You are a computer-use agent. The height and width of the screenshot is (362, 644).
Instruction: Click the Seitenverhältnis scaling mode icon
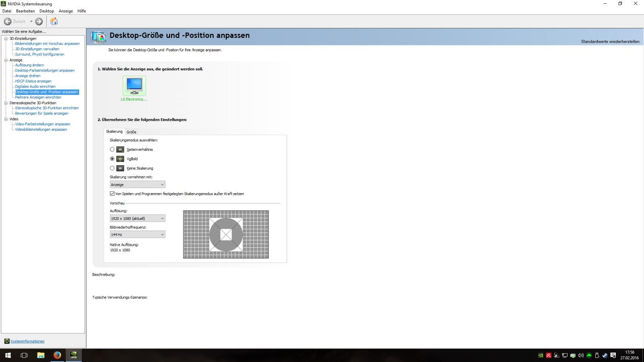coord(120,149)
